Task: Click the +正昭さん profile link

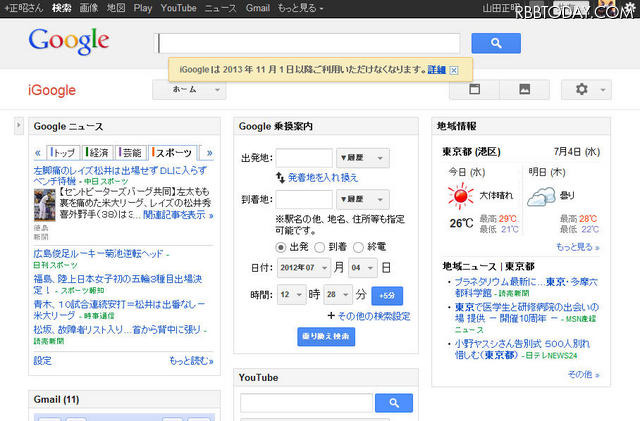Action: pyautogui.click(x=24, y=8)
